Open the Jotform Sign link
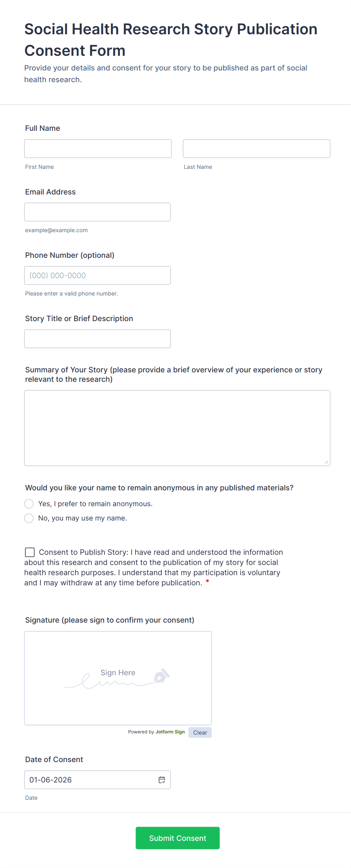The width and height of the screenshot is (351, 868). (170, 732)
